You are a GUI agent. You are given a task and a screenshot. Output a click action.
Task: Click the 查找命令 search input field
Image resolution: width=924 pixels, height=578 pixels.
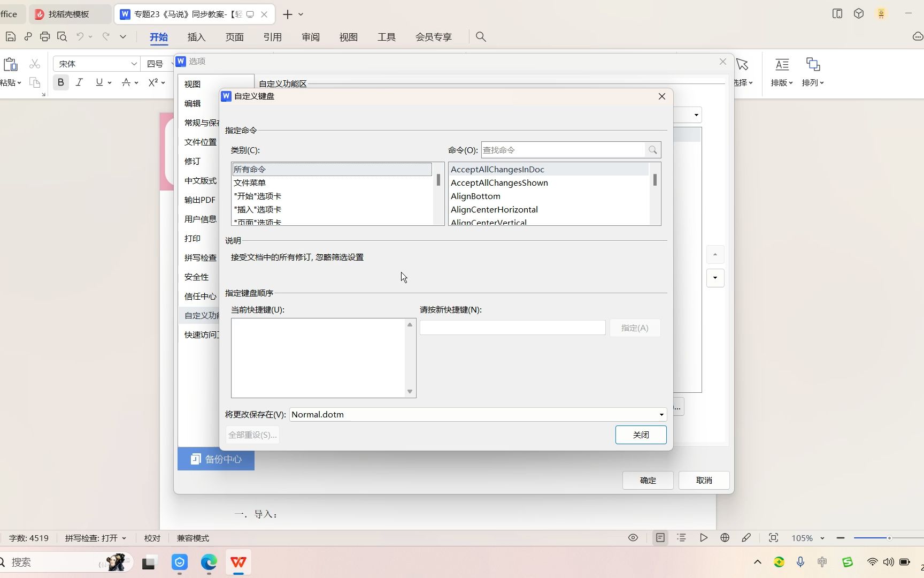pyautogui.click(x=564, y=150)
